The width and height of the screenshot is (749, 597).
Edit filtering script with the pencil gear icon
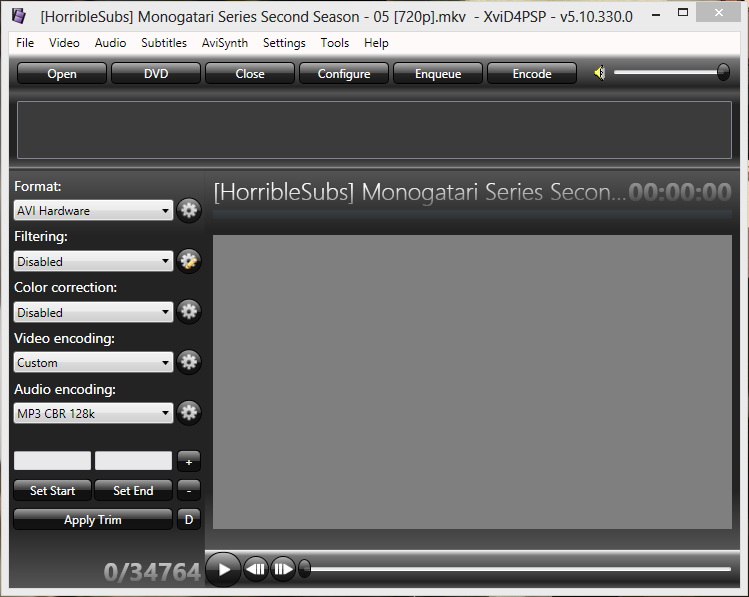click(189, 261)
